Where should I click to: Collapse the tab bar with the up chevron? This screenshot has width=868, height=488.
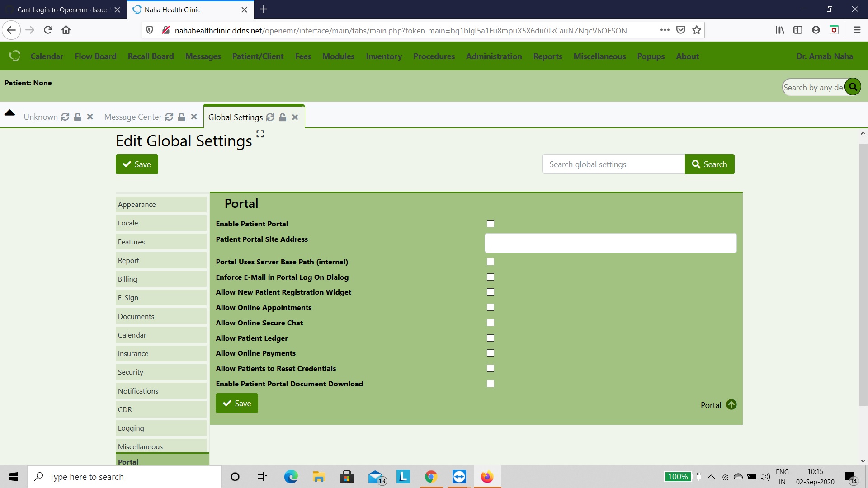9,113
